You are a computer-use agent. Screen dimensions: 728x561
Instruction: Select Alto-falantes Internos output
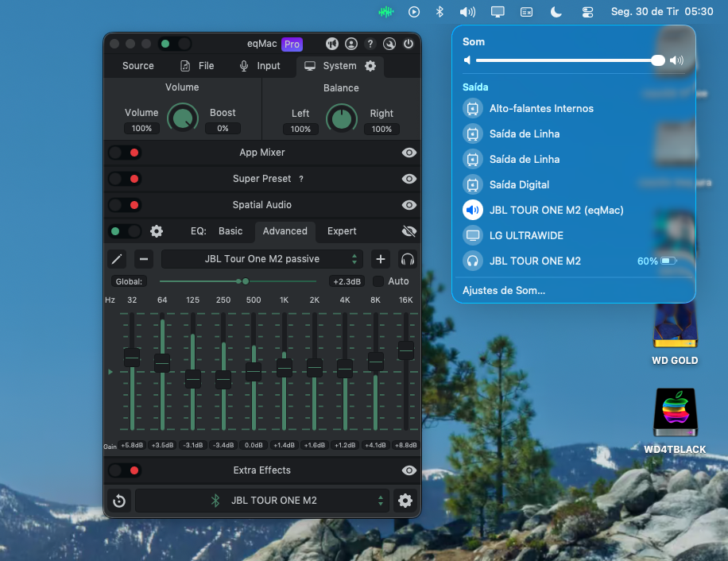(573, 109)
